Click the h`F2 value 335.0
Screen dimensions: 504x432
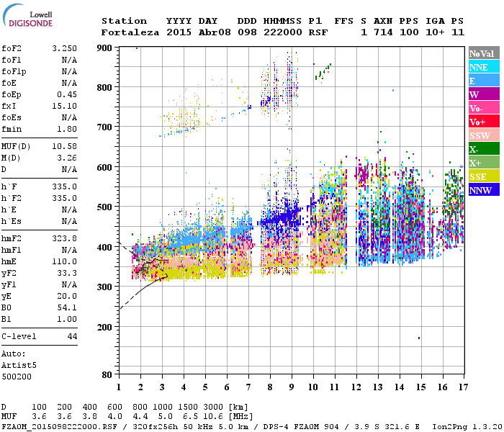tap(65, 198)
